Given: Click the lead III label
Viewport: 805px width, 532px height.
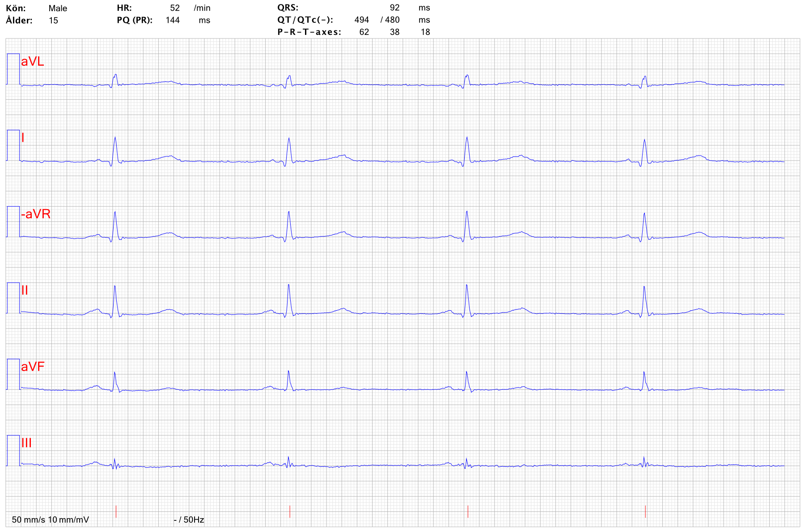Looking at the screenshot, I should click(26, 443).
